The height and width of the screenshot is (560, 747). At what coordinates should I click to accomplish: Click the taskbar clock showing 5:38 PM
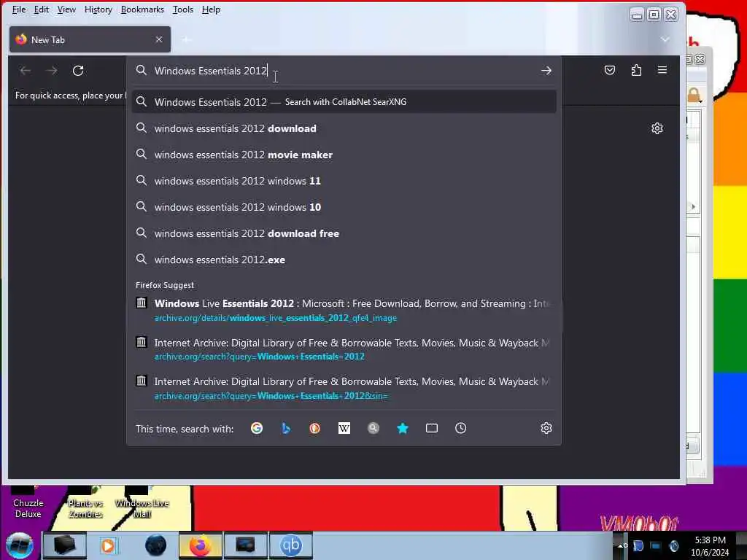click(710, 546)
